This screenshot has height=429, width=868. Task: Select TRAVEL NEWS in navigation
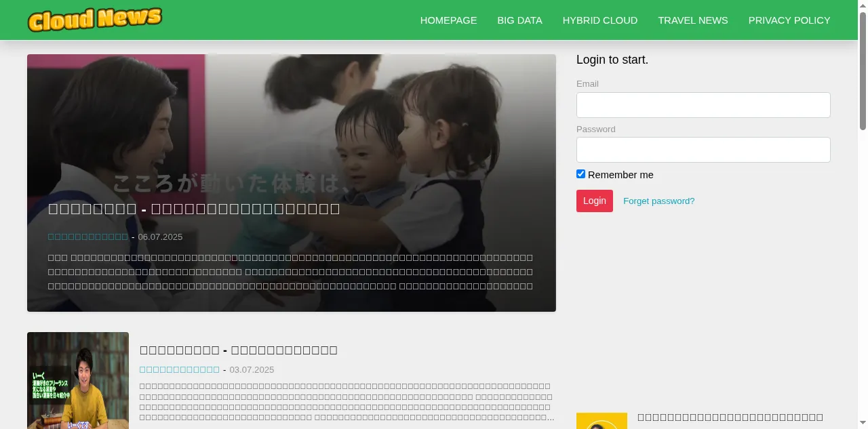[x=693, y=20]
